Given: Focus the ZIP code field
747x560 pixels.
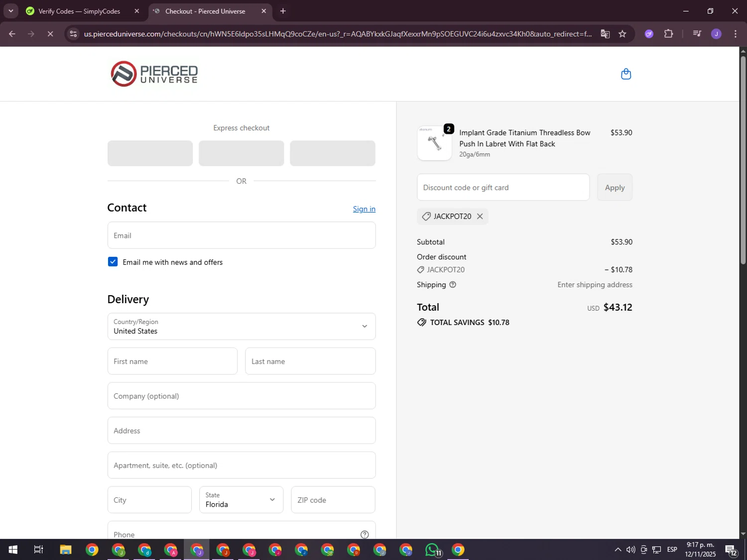Looking at the screenshot, I should [333, 500].
